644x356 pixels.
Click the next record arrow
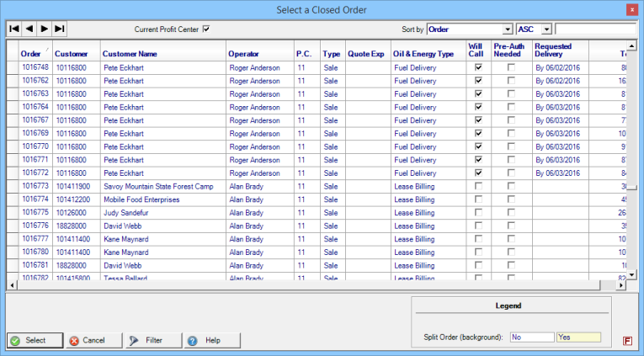[45, 29]
